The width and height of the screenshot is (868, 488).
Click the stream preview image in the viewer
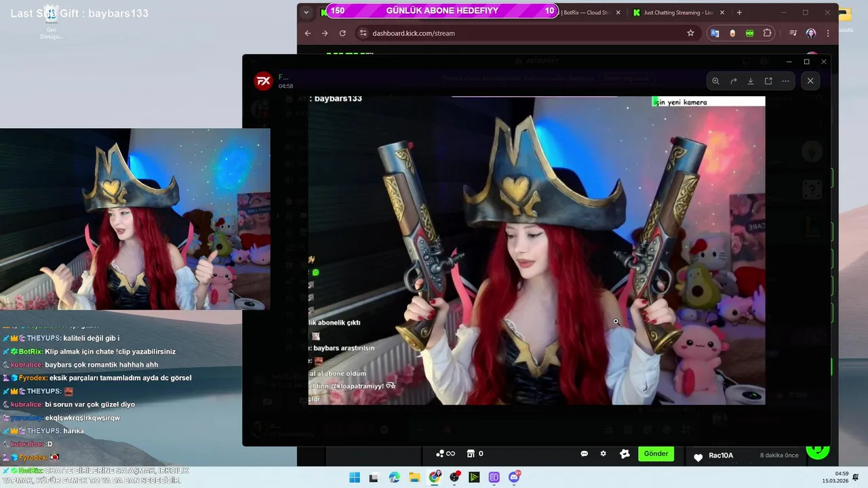pyautogui.click(x=537, y=250)
